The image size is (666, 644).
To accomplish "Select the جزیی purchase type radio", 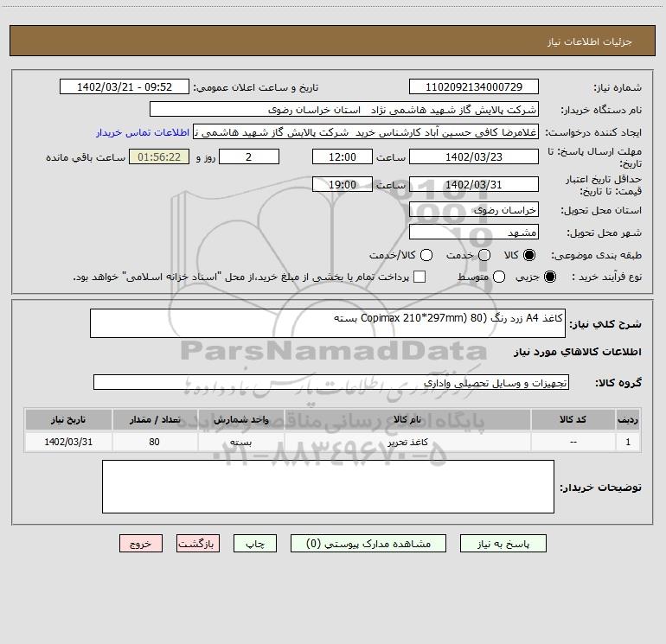I will click(x=550, y=277).
